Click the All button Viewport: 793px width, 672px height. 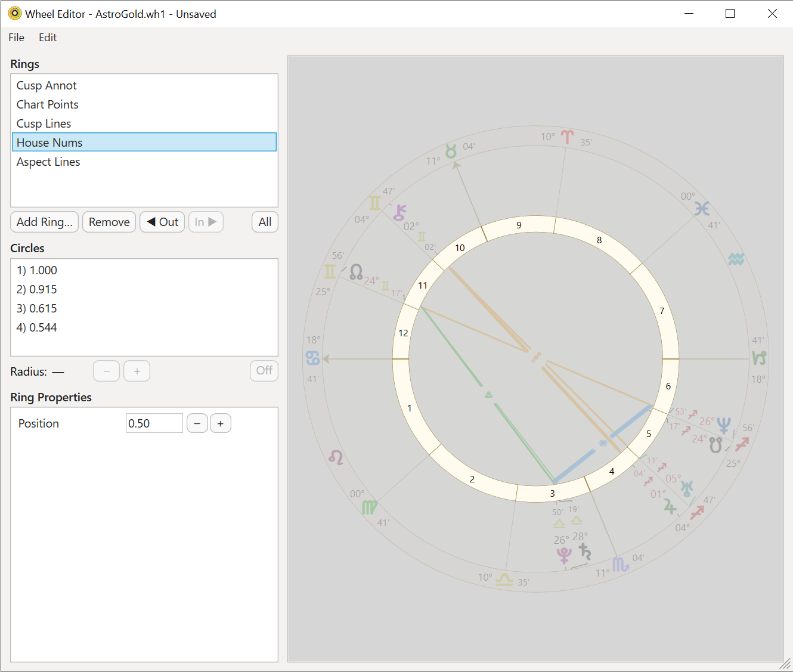[265, 222]
